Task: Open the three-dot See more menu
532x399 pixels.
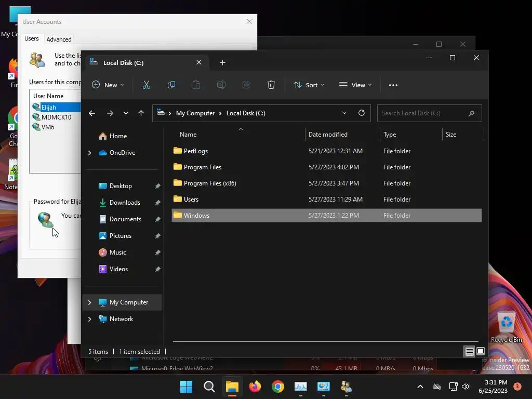Action: [393, 85]
